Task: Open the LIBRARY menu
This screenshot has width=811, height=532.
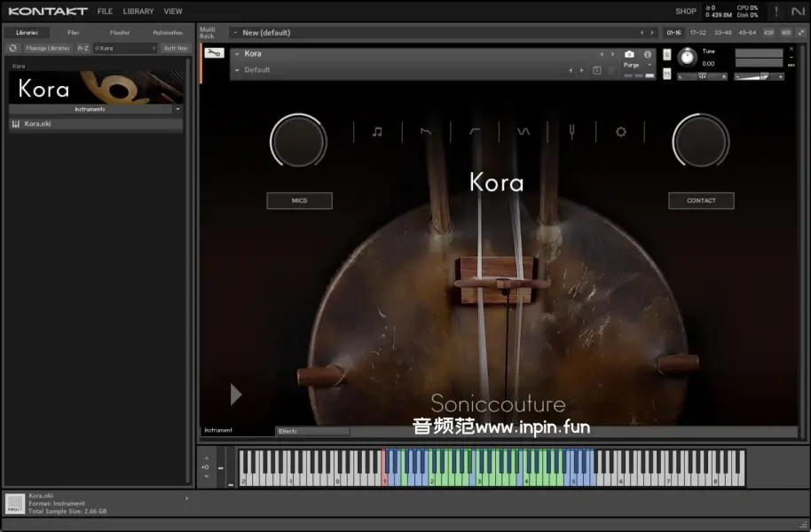Action: click(x=138, y=12)
